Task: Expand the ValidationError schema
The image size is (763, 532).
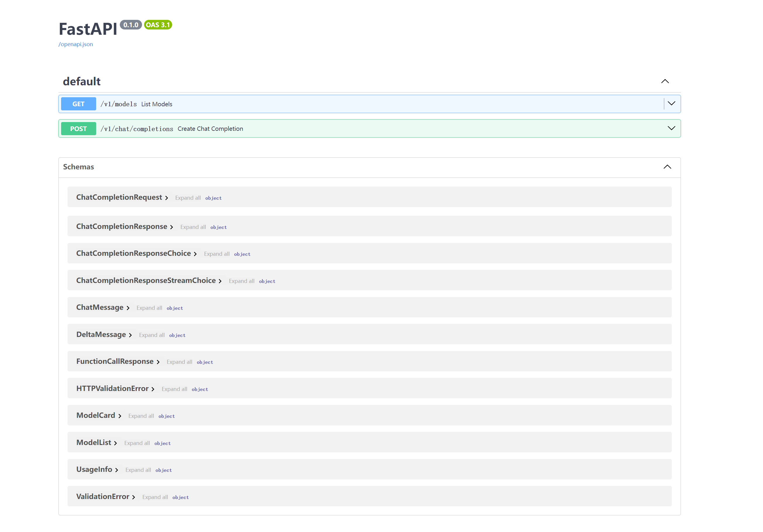Action: pyautogui.click(x=106, y=497)
